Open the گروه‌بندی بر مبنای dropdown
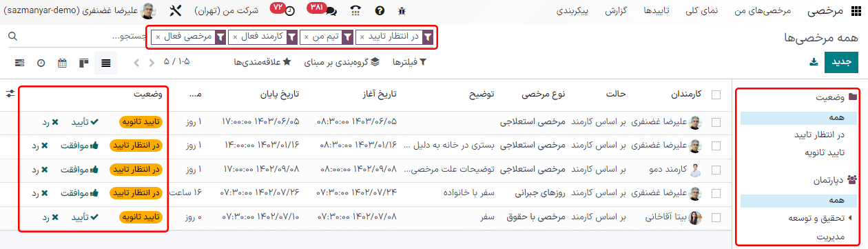The image size is (868, 249). coord(342,63)
